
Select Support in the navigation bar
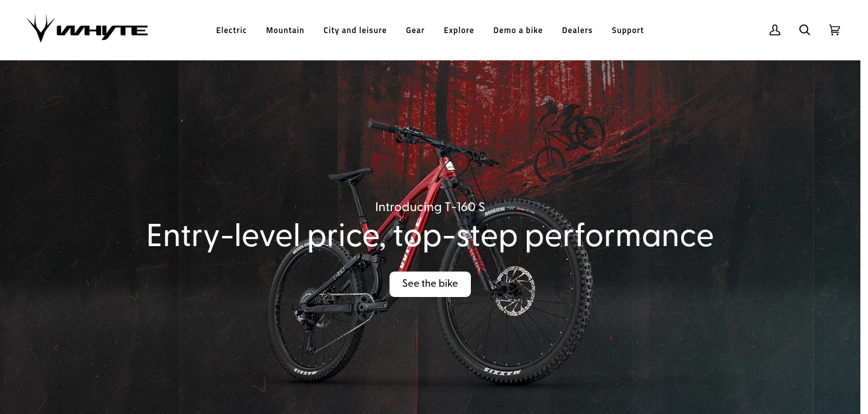[628, 31]
